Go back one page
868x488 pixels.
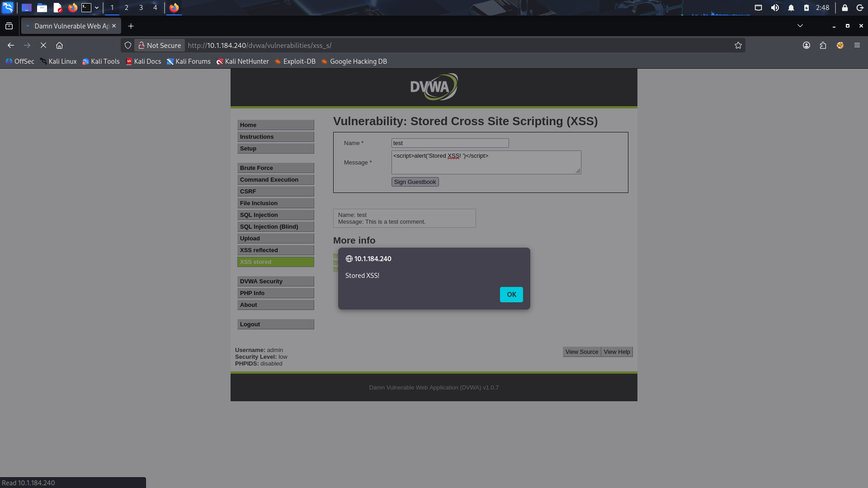[11, 45]
